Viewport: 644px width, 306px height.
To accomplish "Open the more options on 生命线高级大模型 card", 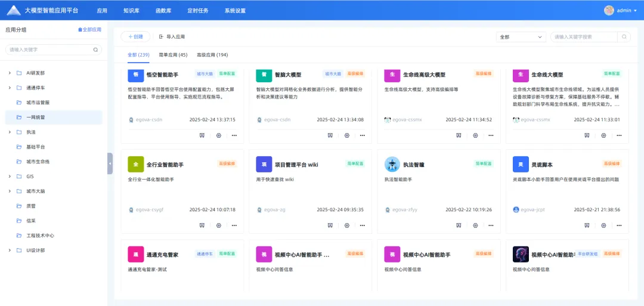I will click(491, 135).
